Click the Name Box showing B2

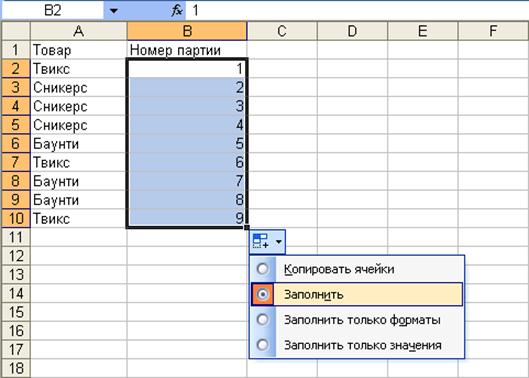[53, 10]
